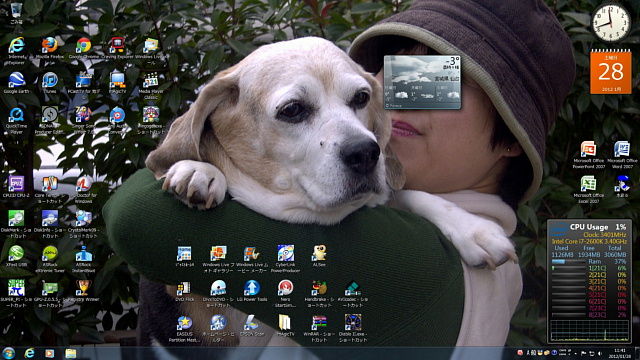This screenshot has width=640, height=360.
Task: Launch the EASEUS Partition Master shortcut
Action: tap(184, 328)
